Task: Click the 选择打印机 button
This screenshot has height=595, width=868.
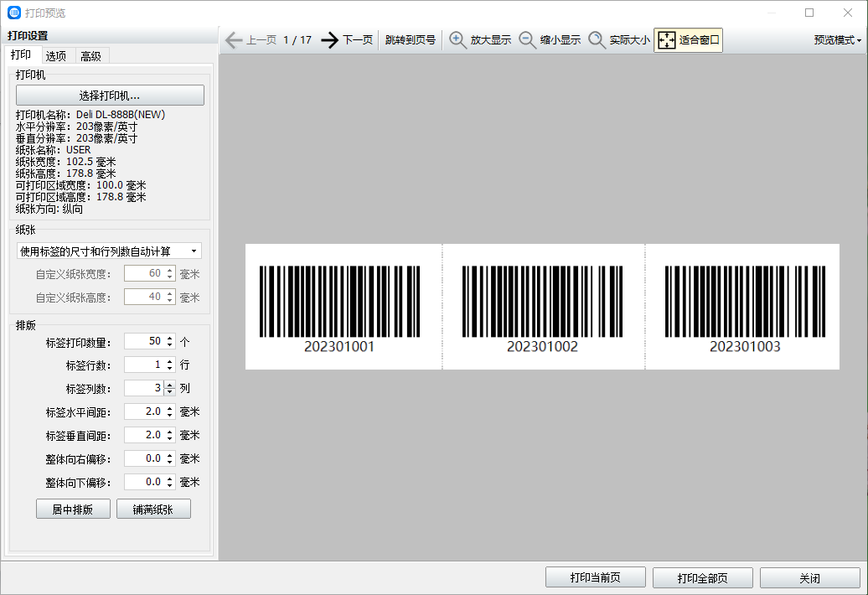Action: tap(110, 96)
